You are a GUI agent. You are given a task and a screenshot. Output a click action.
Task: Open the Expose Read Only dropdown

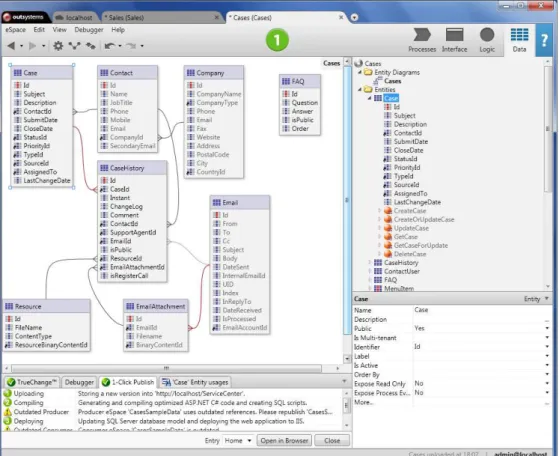point(547,384)
